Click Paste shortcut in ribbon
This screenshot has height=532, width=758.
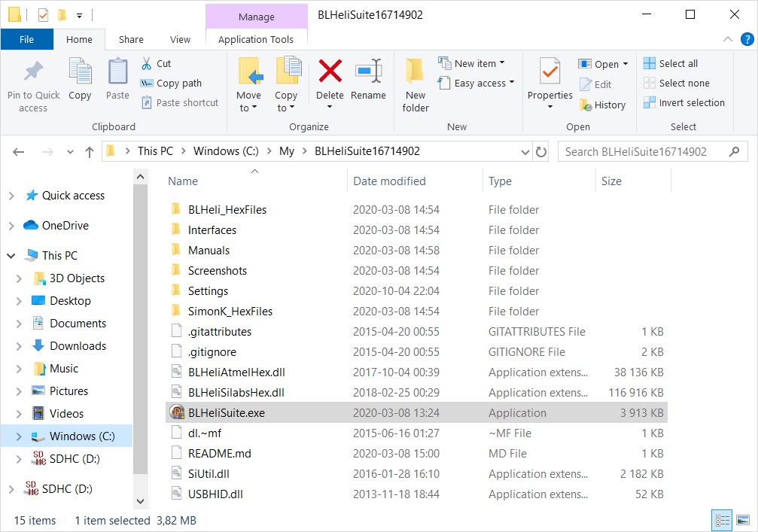[180, 102]
